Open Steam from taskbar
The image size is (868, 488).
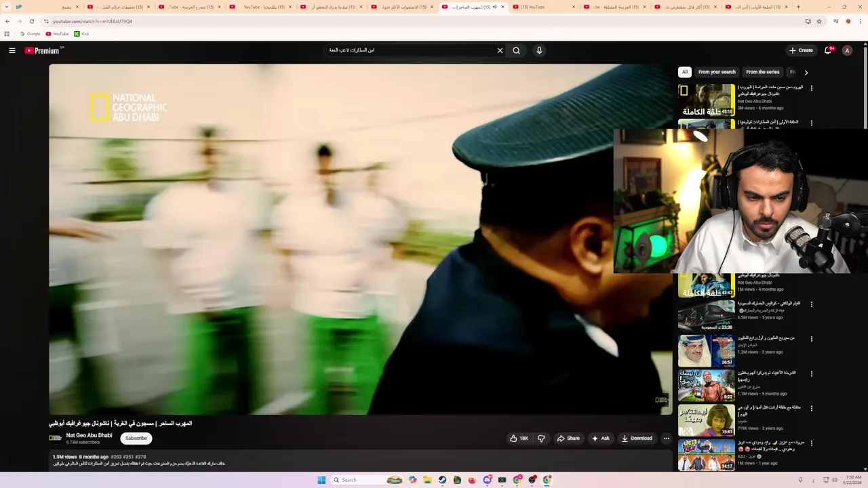click(442, 480)
